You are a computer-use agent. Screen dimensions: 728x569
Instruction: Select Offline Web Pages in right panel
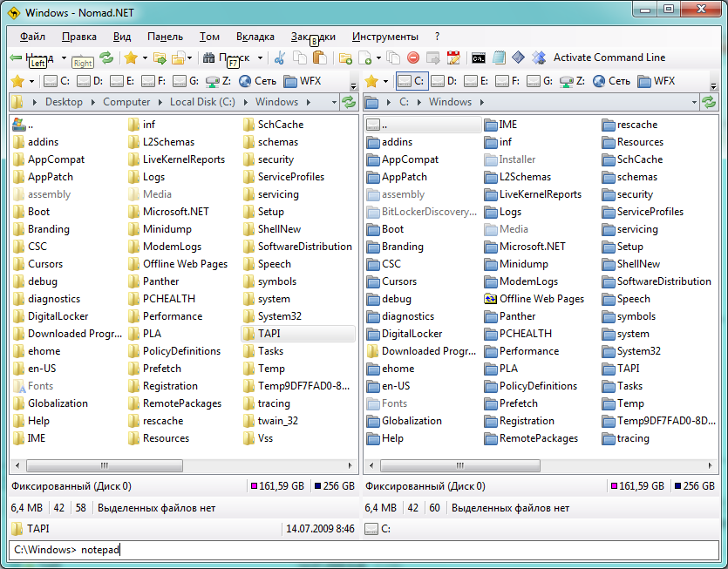pyautogui.click(x=534, y=299)
